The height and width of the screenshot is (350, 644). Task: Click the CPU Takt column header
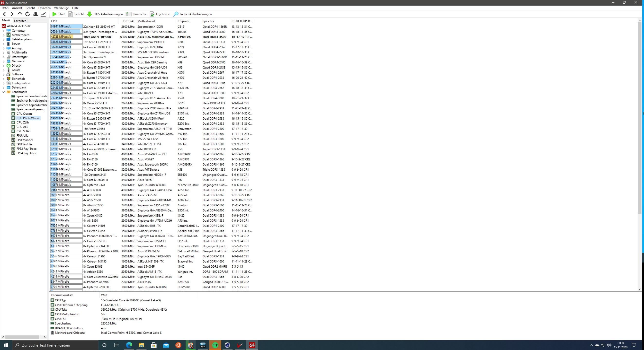click(128, 21)
